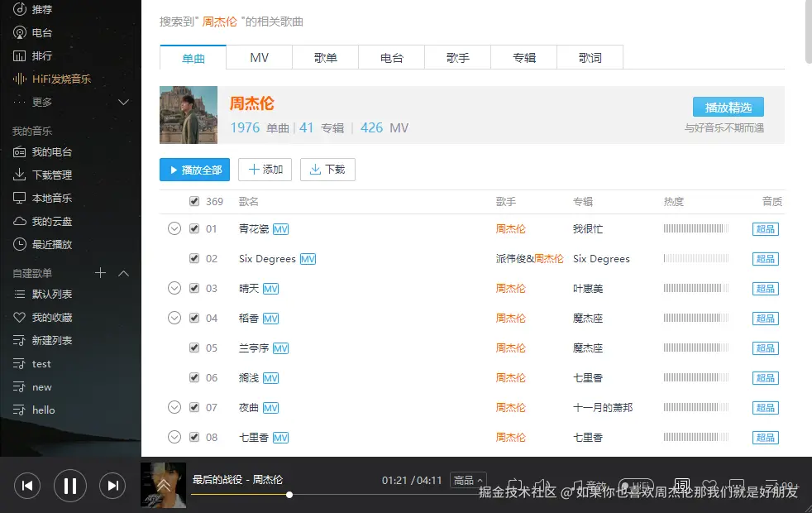Uncheck the 青花瓷 song checkbox
This screenshot has width=812, height=513.
[193, 228]
